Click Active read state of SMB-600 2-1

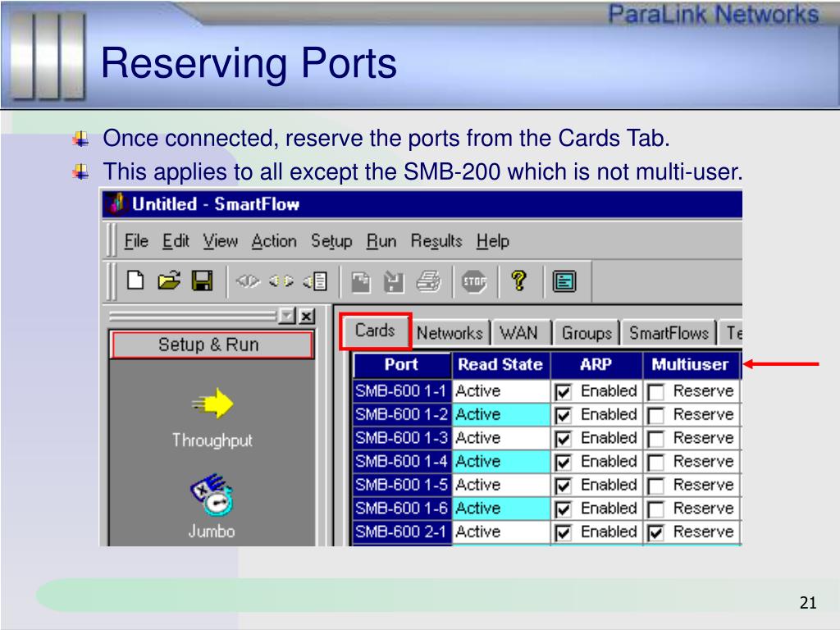pos(501,532)
